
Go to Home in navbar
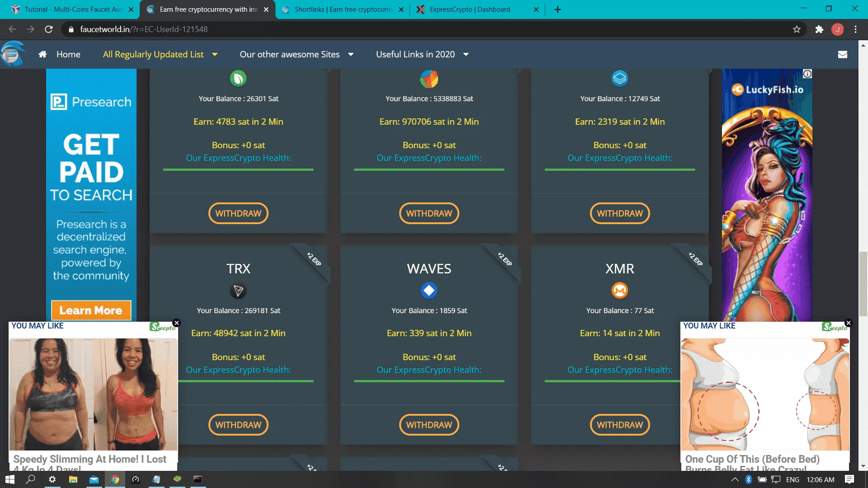point(68,54)
